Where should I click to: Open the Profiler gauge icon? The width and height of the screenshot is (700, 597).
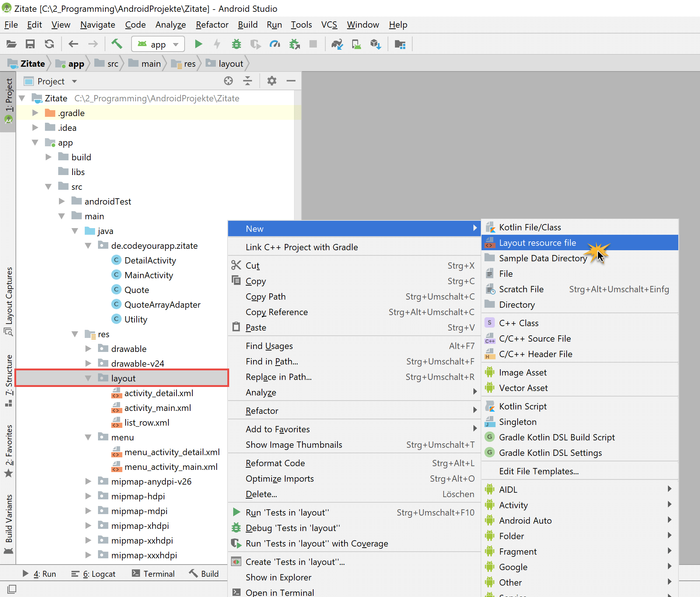coord(275,44)
